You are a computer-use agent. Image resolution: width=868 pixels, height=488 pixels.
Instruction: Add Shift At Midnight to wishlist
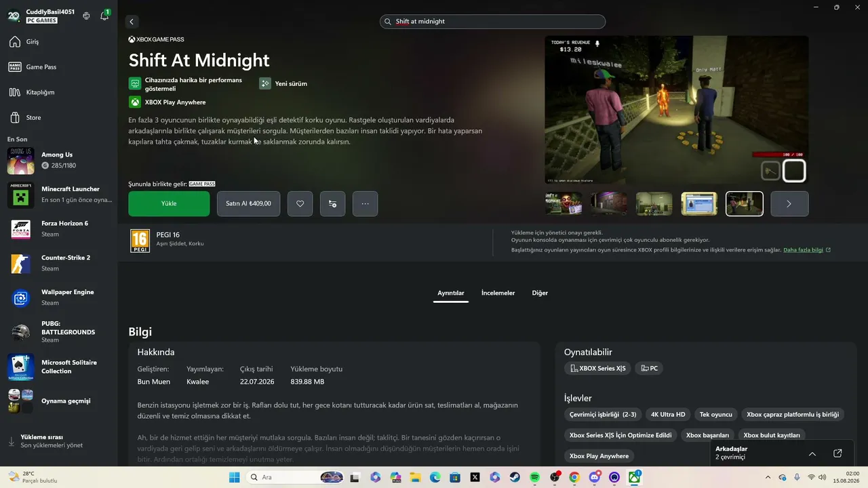300,203
